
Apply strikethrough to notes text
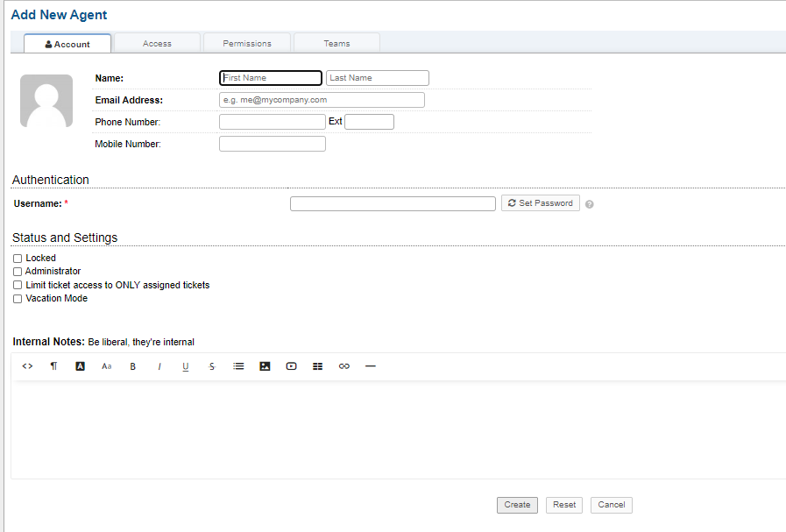pyautogui.click(x=212, y=366)
